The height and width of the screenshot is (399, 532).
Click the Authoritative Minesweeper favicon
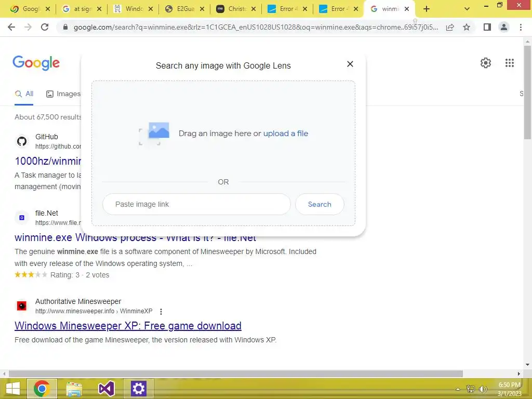tap(22, 305)
